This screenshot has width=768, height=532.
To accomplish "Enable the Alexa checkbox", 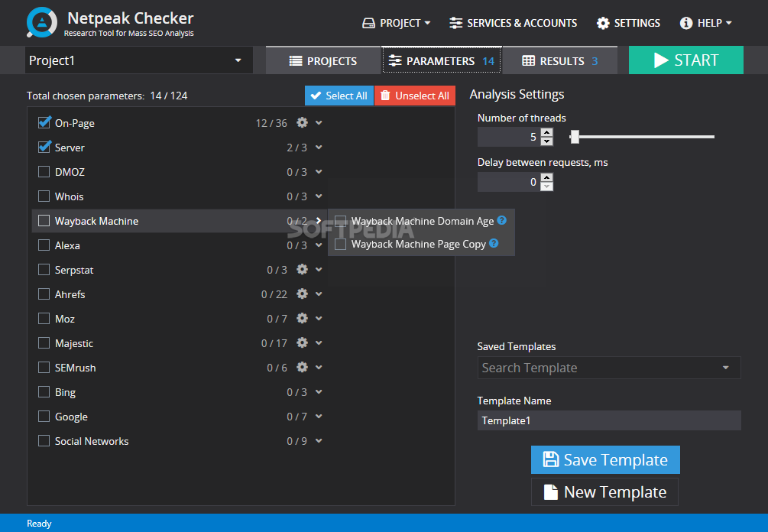I will pyautogui.click(x=44, y=245).
